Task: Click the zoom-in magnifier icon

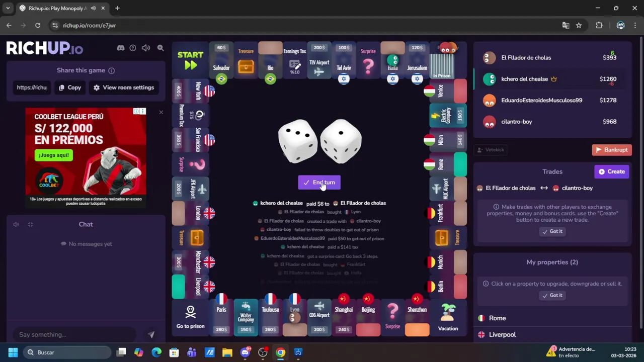Action: point(160,48)
